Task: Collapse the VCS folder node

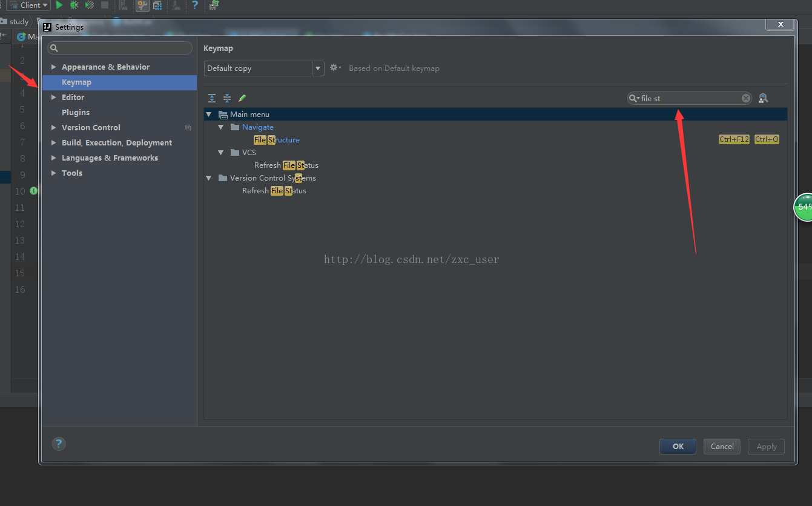Action: (x=221, y=153)
